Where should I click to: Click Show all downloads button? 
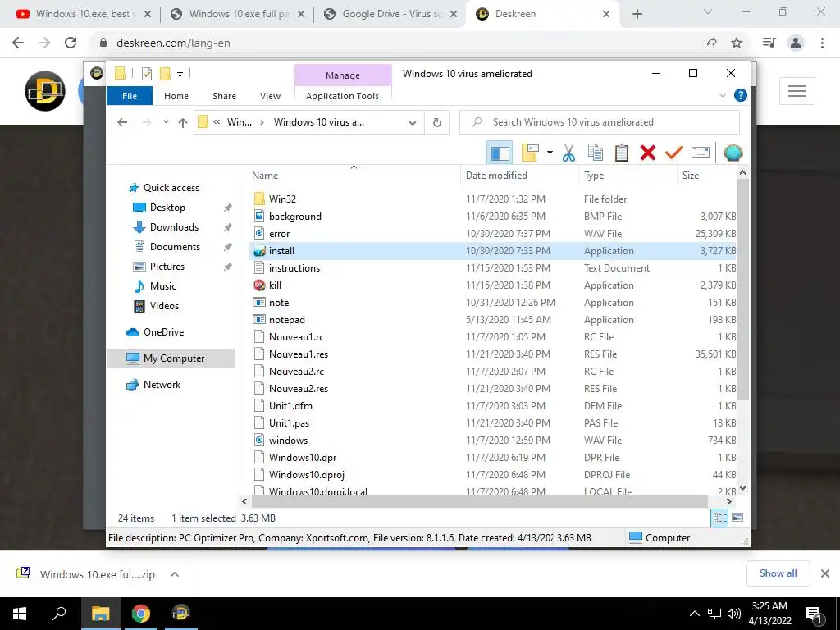778,573
